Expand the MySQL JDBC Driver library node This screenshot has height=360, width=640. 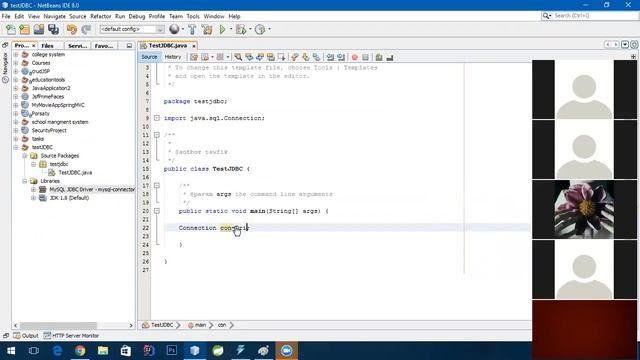(33, 189)
